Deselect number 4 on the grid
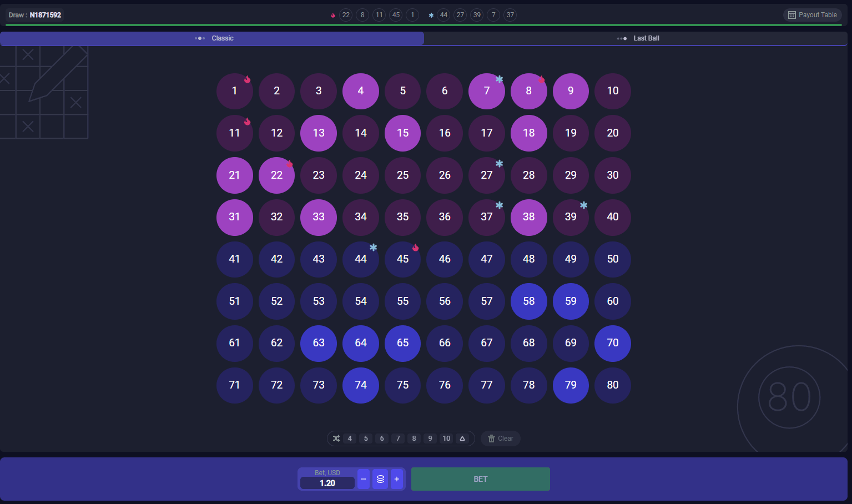Viewport: 852px width, 504px height. (361, 91)
